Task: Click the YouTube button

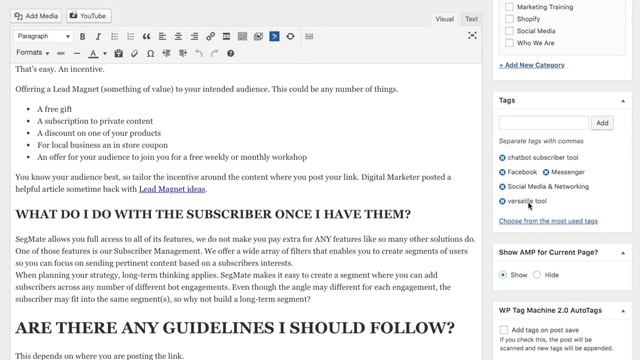Action: (88, 16)
